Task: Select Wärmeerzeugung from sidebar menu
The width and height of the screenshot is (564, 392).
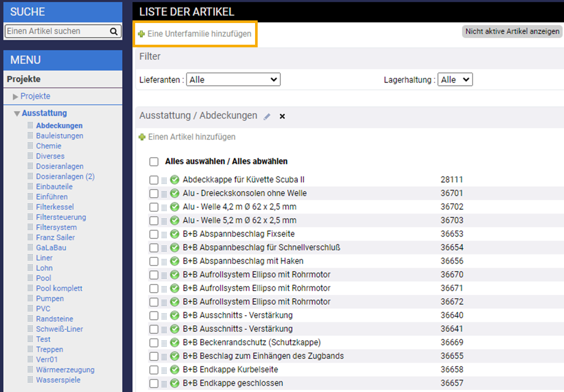Action: (65, 370)
